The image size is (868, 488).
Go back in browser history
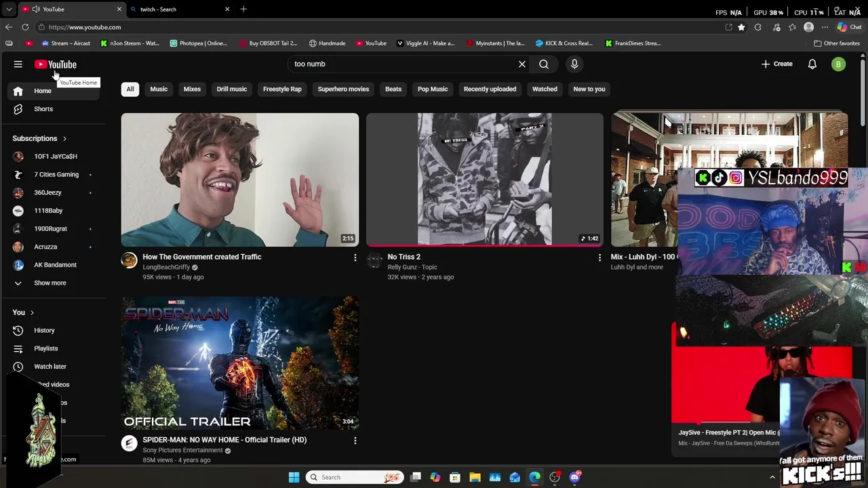tap(9, 27)
